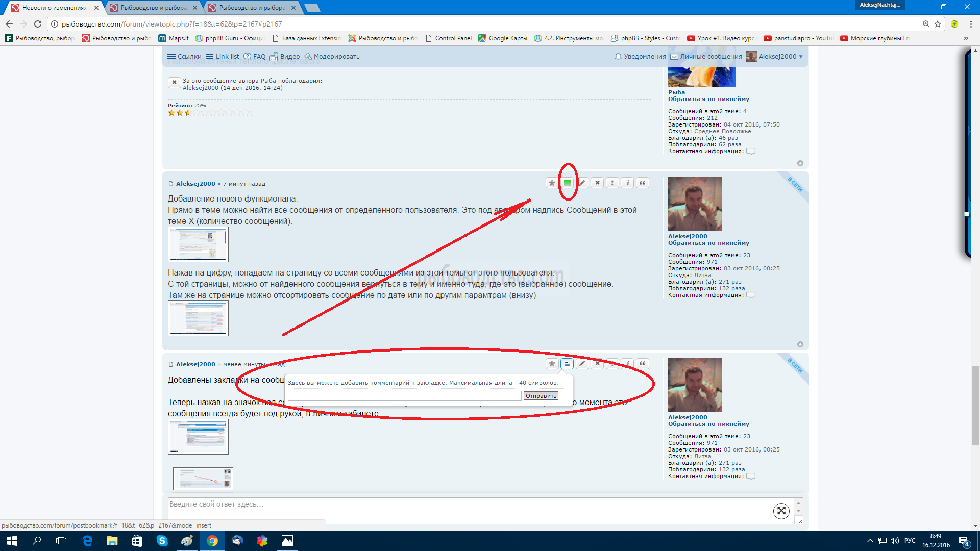980x551 pixels.
Task: Open post info icon on the 7-minutes-ago post
Action: [627, 183]
